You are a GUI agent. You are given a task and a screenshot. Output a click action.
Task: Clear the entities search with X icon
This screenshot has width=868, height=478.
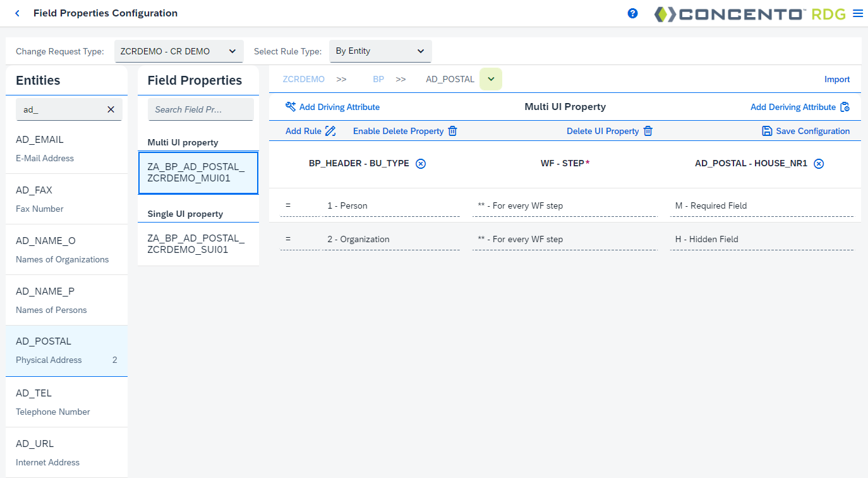[x=111, y=109]
